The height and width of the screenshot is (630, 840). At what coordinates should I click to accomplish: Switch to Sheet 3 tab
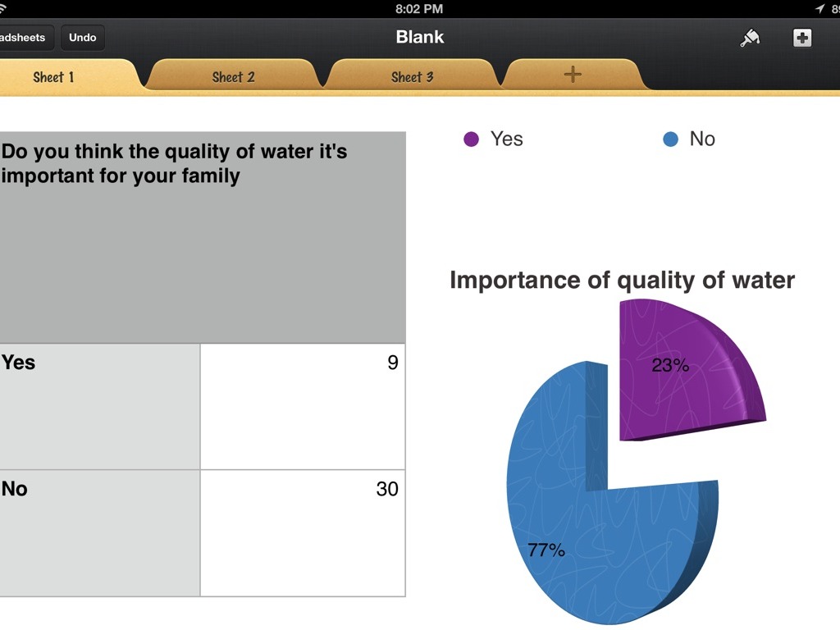point(412,77)
